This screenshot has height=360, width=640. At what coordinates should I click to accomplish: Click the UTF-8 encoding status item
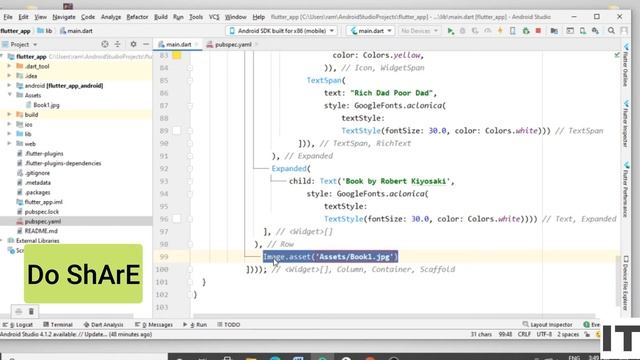coord(544,334)
